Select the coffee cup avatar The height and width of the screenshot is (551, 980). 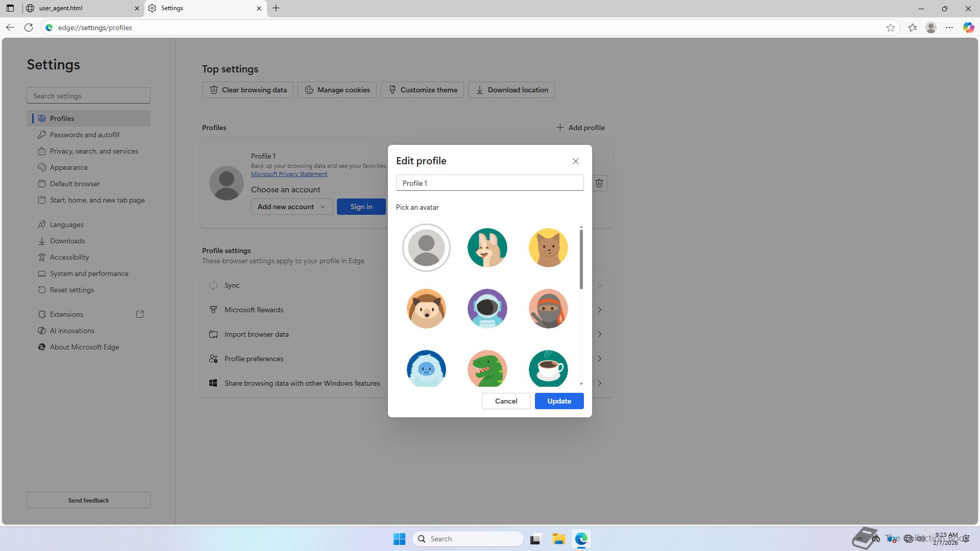point(548,368)
